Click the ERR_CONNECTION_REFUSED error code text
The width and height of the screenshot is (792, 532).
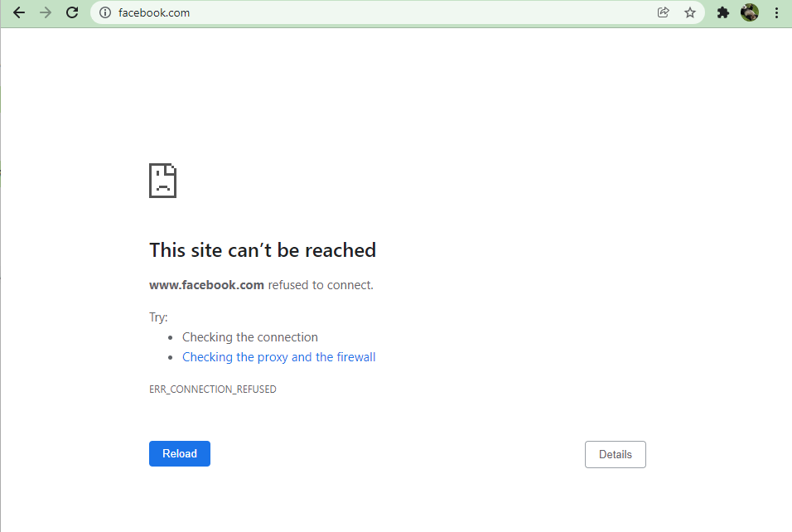pos(213,389)
